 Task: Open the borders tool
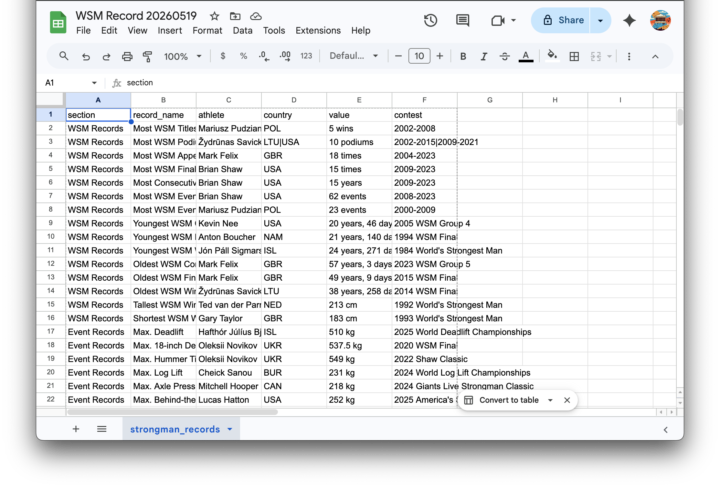pyautogui.click(x=574, y=56)
